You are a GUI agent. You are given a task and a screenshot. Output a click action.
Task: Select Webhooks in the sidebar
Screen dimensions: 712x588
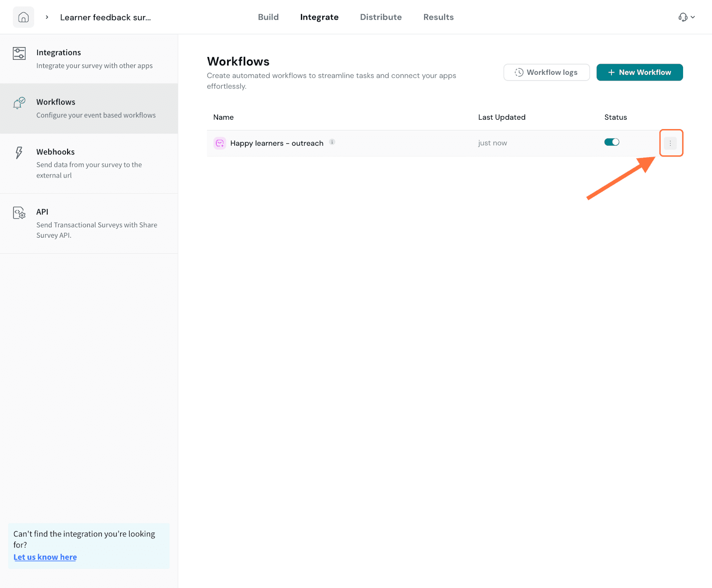click(x=56, y=152)
